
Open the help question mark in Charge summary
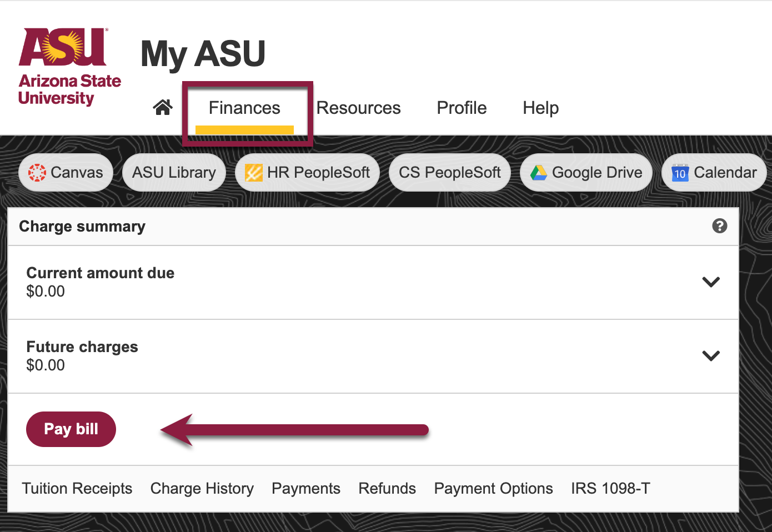tap(720, 226)
